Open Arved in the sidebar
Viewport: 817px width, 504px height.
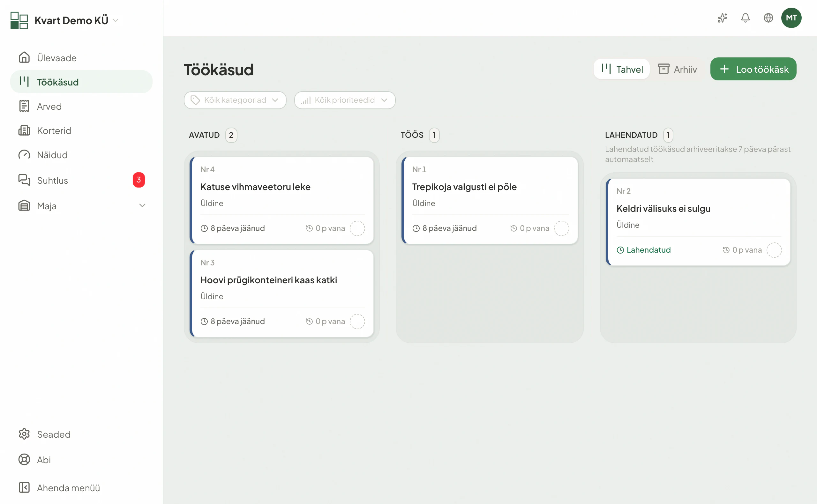click(x=81, y=106)
